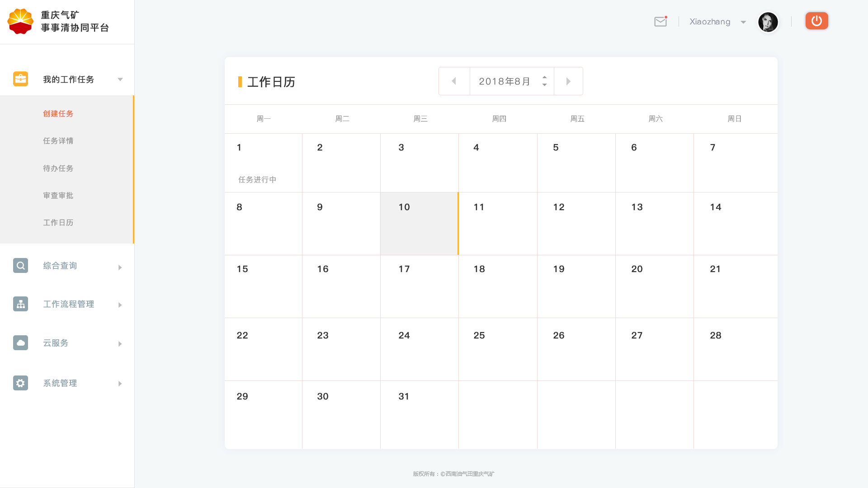Select August 10 in the calendar
868x488 pixels.
pos(419,224)
